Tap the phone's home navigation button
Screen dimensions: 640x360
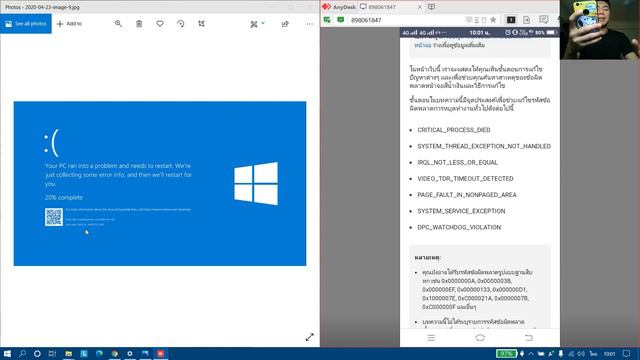pos(480,338)
